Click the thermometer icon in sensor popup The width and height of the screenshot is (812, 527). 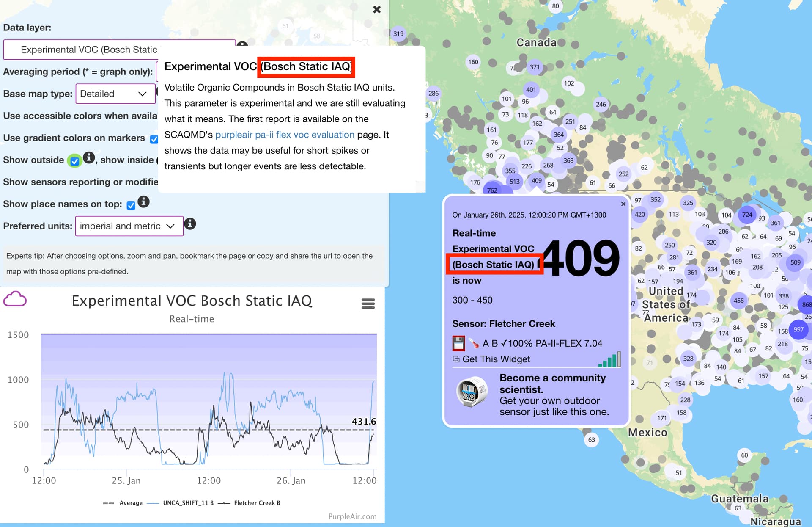pos(473,343)
